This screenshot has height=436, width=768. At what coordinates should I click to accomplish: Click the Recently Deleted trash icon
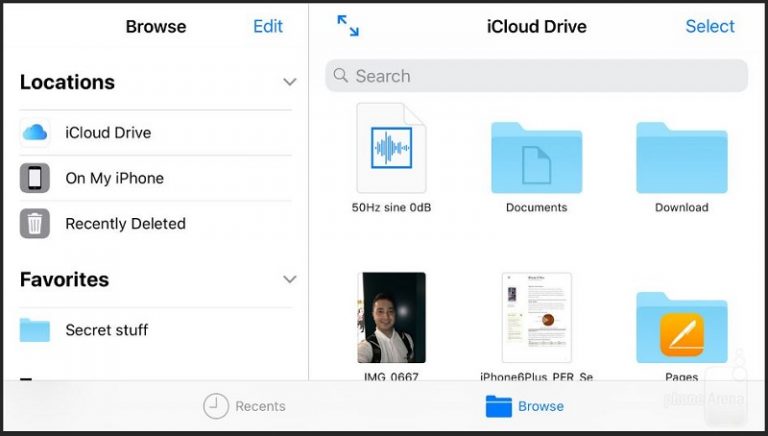pyautogui.click(x=35, y=224)
